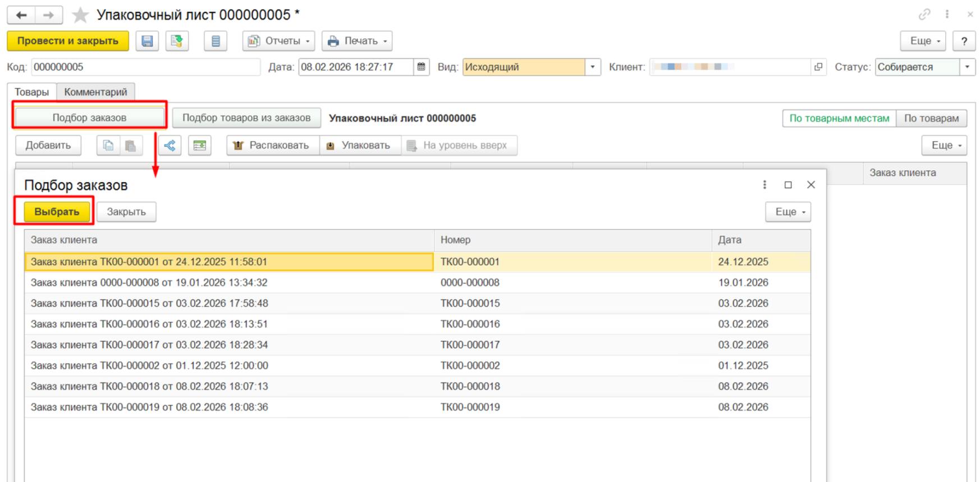Viewport: 980px width, 482px height.
Task: Select row Заказ клиента ТК00-000016 от 03.02.2026 18:13:51
Action: tap(418, 324)
